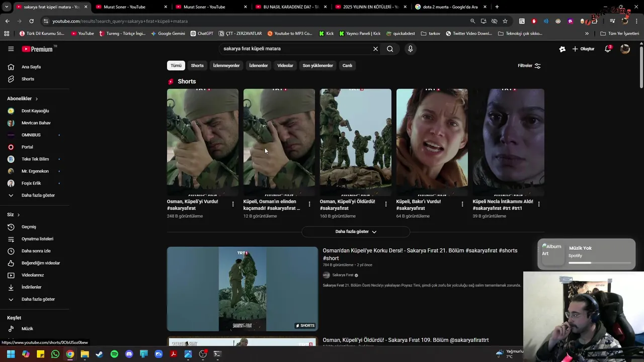
Task: Open options for "Osman, Küpeli'yi Öldürdü!" short
Action: point(386,204)
